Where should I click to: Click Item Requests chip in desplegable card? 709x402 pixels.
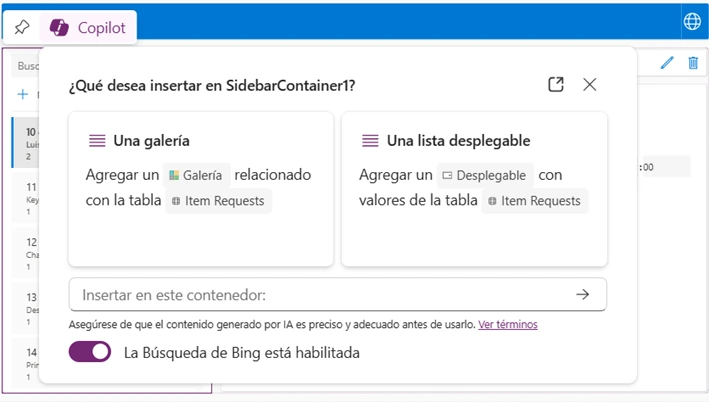pos(535,201)
